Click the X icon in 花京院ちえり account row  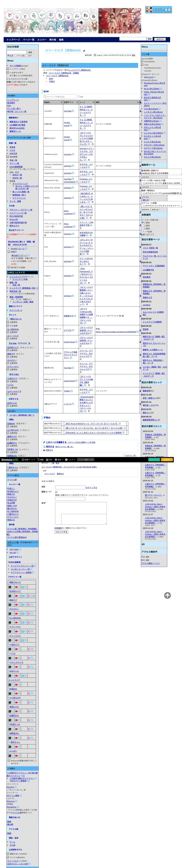pyautogui.click(x=10, y=596)
